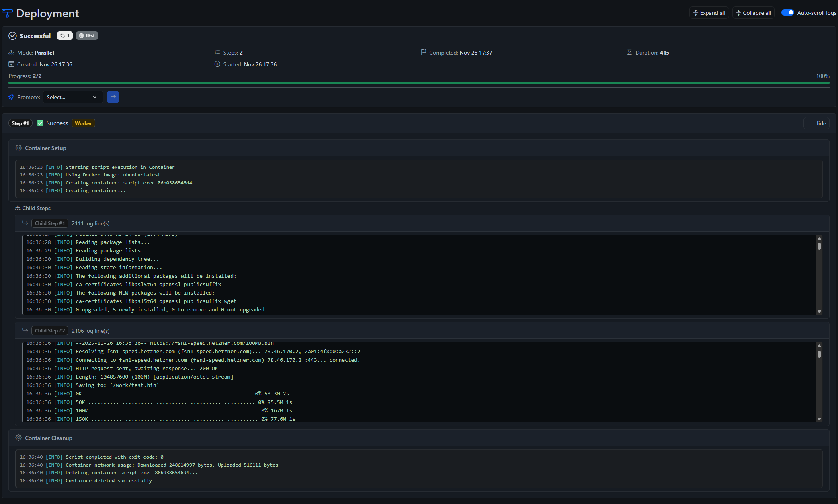The height and width of the screenshot is (504, 838).
Task: Click the Mode: Parallel hierarchy icon
Action: pos(11,52)
